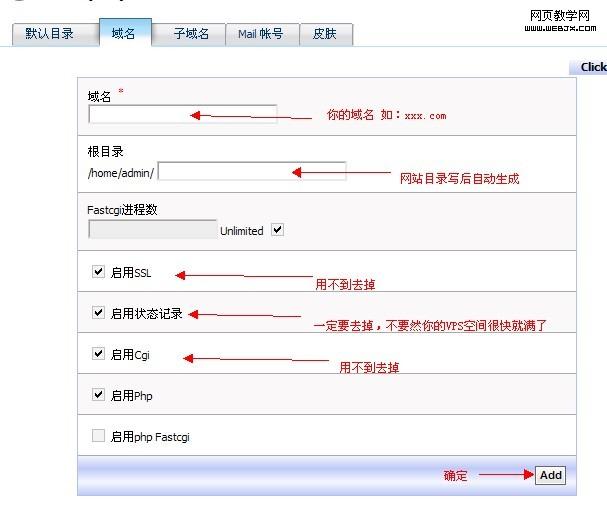Open the 皮肤 tab

click(325, 34)
